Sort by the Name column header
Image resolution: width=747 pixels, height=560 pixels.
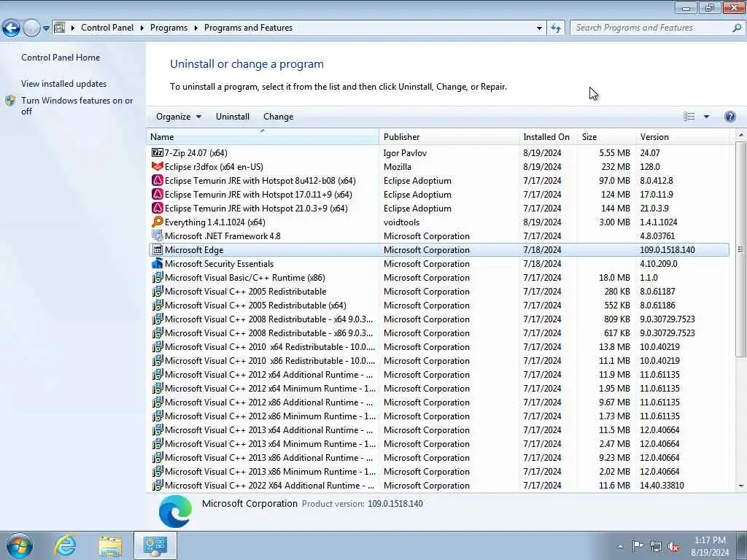263,136
